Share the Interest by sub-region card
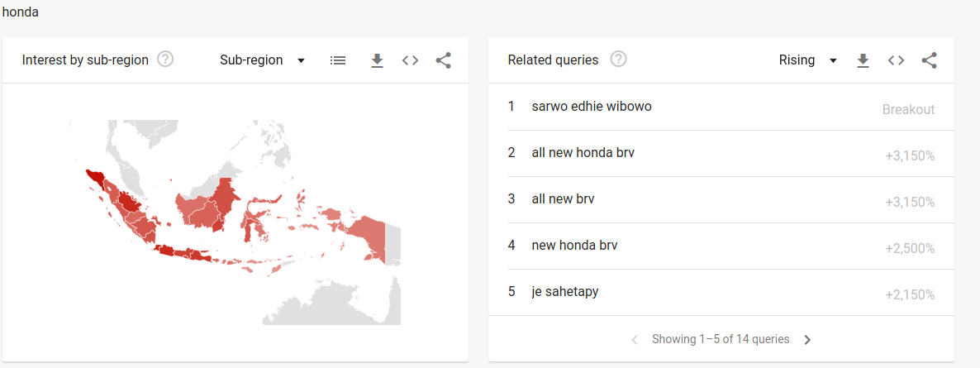 pos(444,60)
